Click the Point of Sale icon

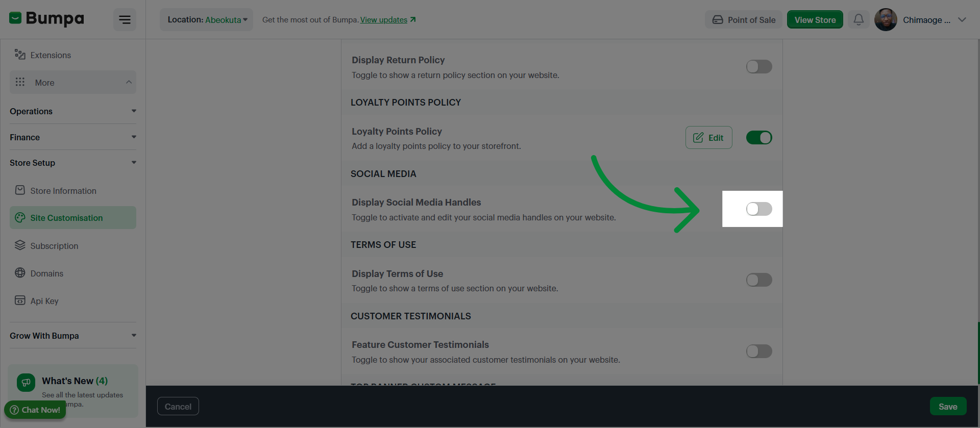[718, 20]
